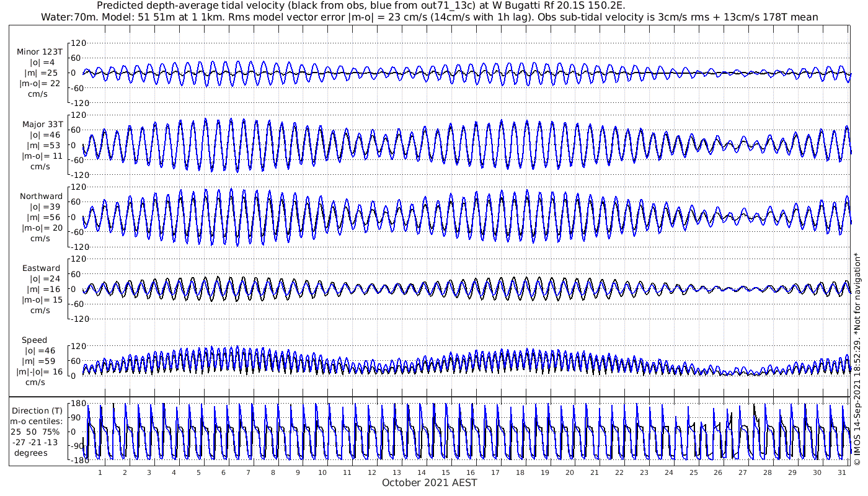Viewport: 868px width, 496px height.
Task: Click the 'October 2021 AEST' axis title
Action: (x=430, y=483)
